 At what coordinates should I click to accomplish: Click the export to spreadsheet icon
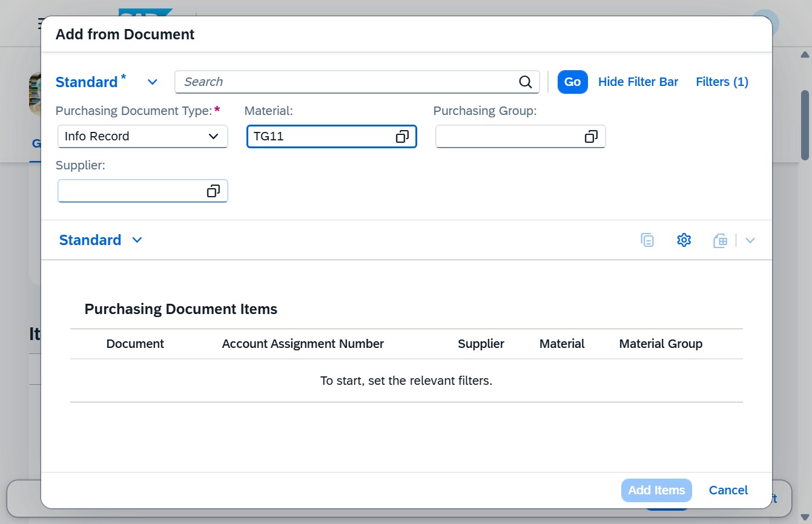point(720,240)
